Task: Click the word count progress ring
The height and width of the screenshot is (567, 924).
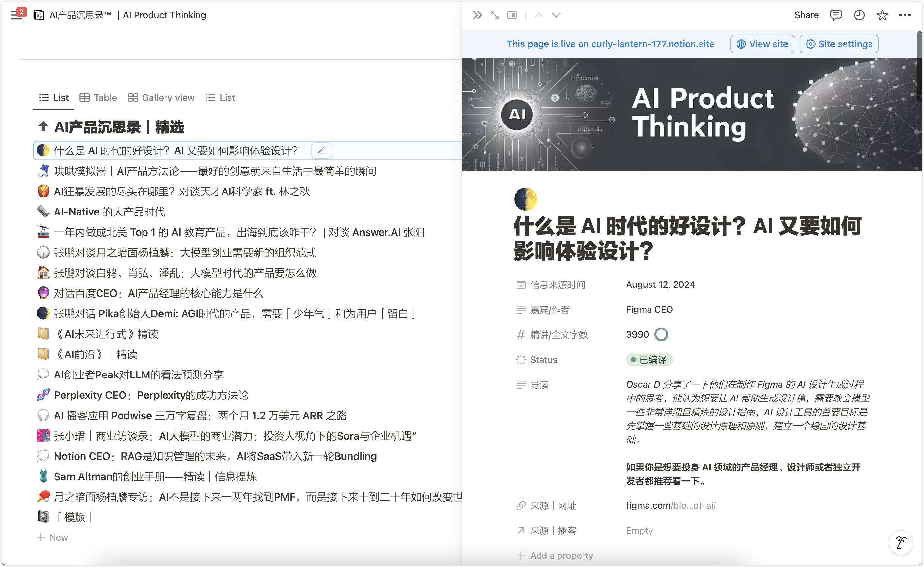Action: (x=661, y=334)
